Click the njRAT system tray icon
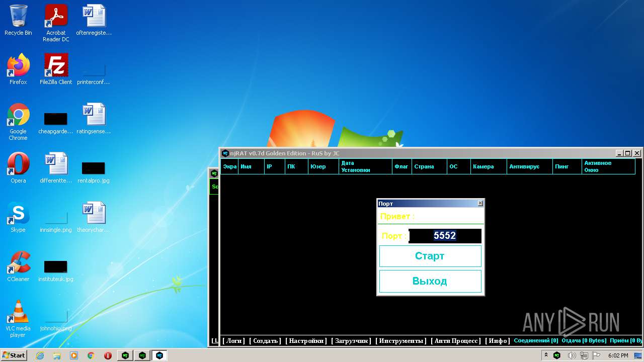Image resolution: width=644 pixels, height=362 pixels. click(557, 355)
